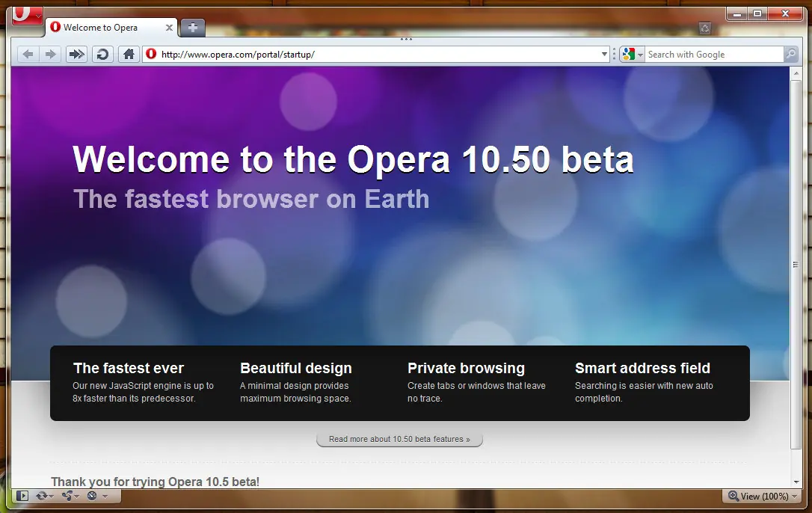
Task: Click the Opera Link sync icon
Action: click(x=41, y=496)
